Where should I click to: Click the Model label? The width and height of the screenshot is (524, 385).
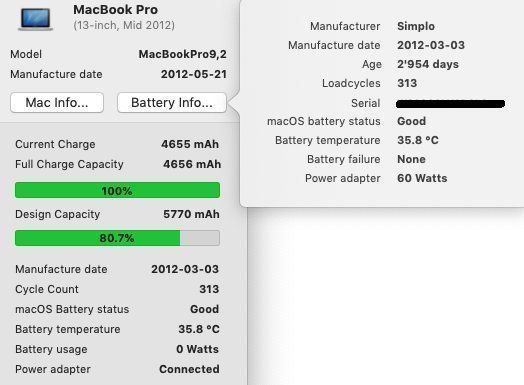[x=26, y=54]
